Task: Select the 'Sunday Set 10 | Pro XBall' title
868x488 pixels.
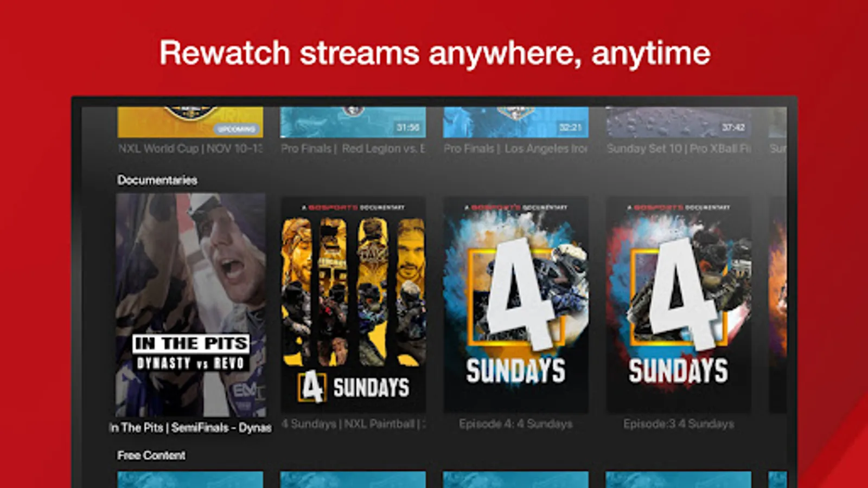Action: click(x=679, y=149)
